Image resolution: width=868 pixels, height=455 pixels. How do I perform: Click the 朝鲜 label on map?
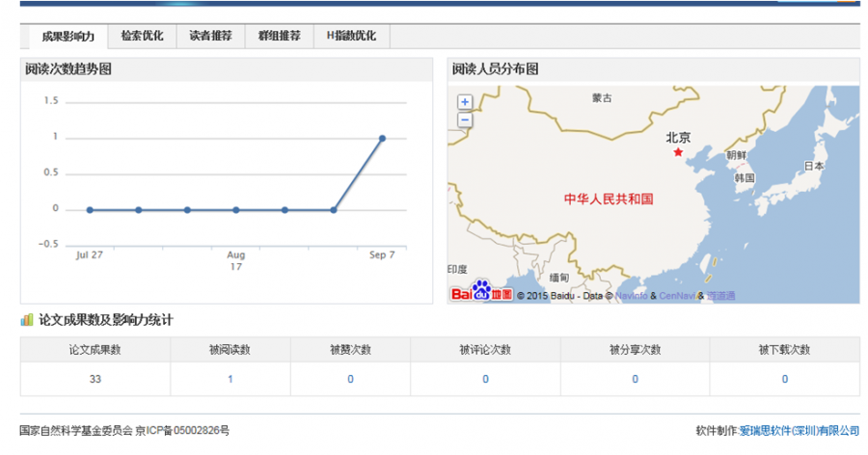click(736, 155)
